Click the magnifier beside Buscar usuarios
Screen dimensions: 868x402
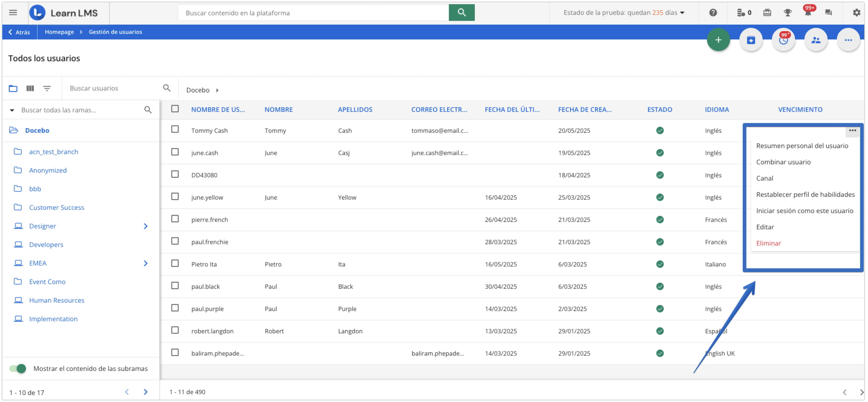[x=166, y=88]
